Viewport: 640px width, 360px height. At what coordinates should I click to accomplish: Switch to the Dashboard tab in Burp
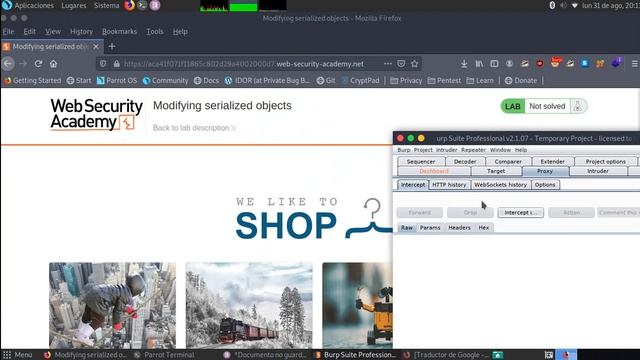coord(434,171)
